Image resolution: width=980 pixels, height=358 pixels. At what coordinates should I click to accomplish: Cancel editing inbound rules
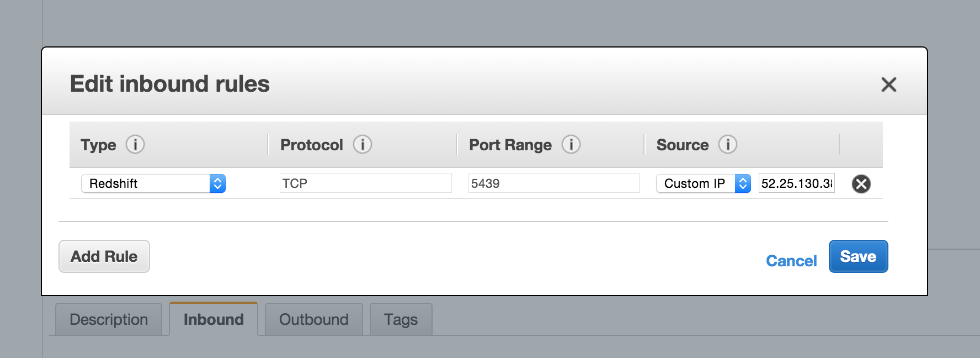coord(791,261)
